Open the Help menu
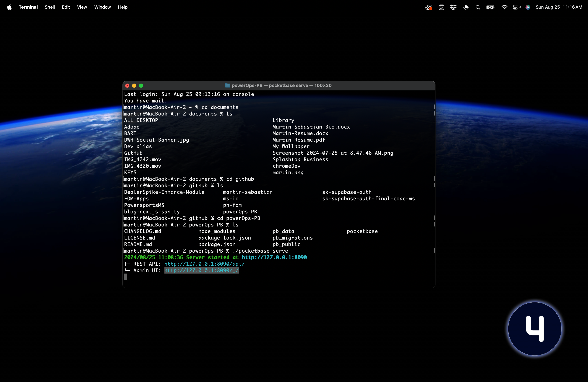 [x=123, y=7]
